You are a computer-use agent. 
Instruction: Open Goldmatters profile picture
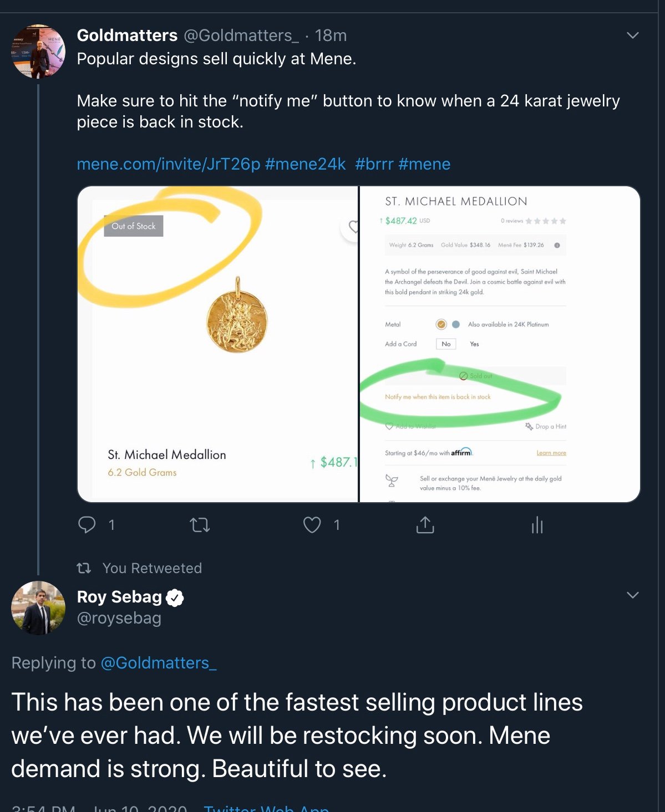point(38,51)
